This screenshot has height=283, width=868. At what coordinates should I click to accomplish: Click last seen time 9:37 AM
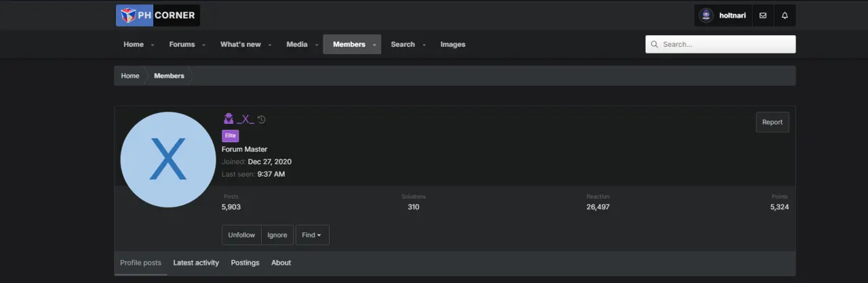271,174
